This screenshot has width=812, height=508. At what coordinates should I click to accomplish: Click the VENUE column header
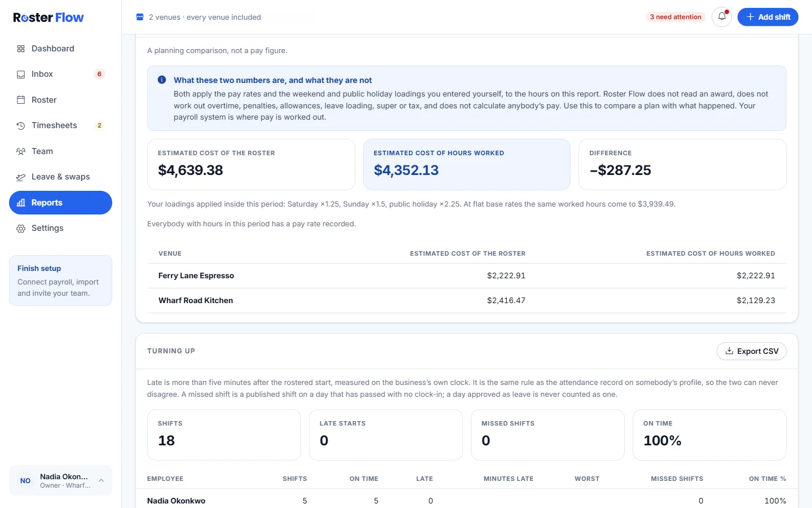pos(170,253)
